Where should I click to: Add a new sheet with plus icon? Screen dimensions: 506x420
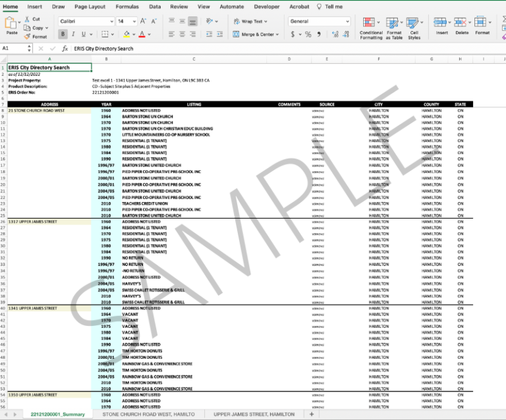click(311, 414)
